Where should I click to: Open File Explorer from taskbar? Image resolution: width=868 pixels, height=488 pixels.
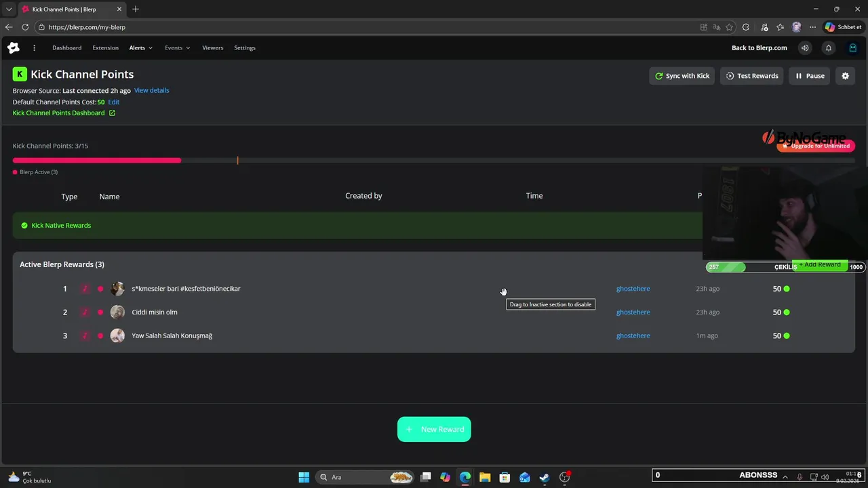[485, 477]
